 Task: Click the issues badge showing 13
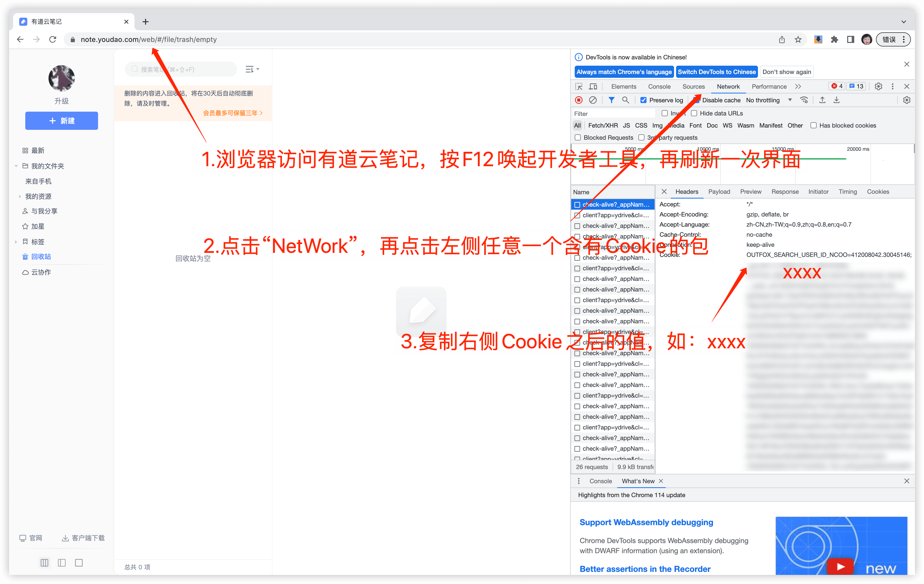857,87
